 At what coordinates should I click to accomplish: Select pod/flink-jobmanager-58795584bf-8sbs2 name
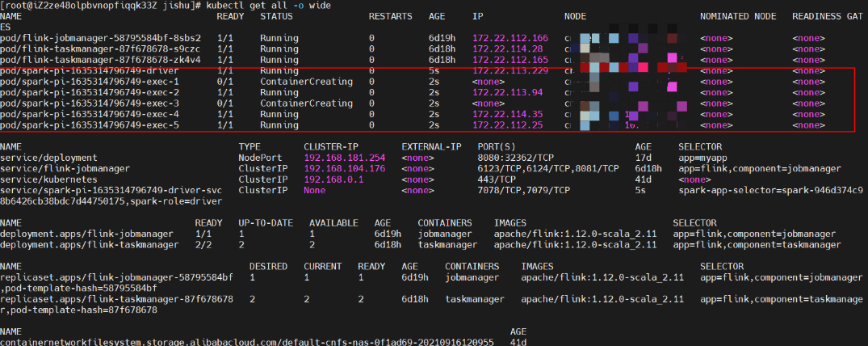pos(101,38)
